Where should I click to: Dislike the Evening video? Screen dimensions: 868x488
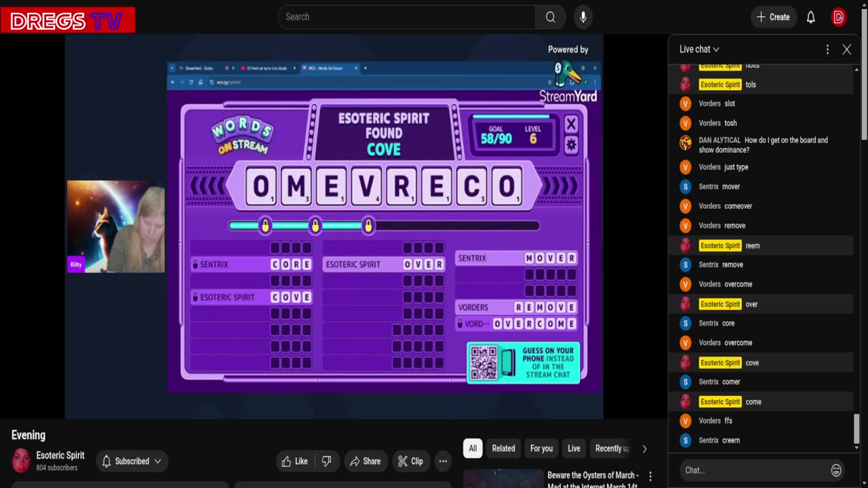pyautogui.click(x=326, y=462)
